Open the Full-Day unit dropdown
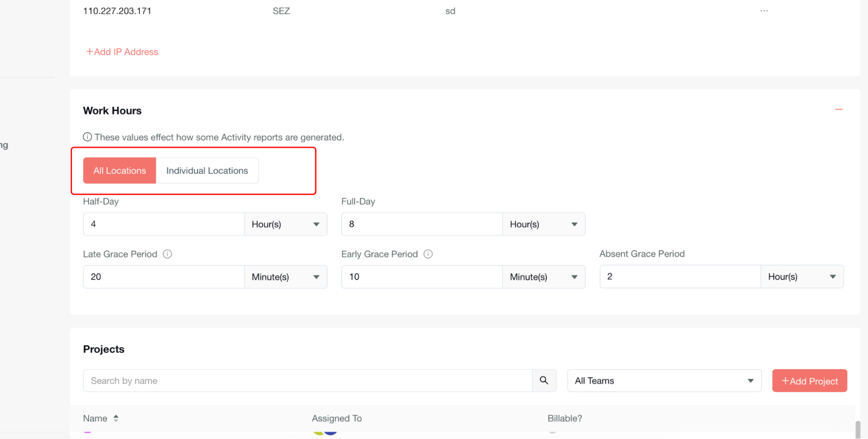The image size is (868, 439). 543,224
